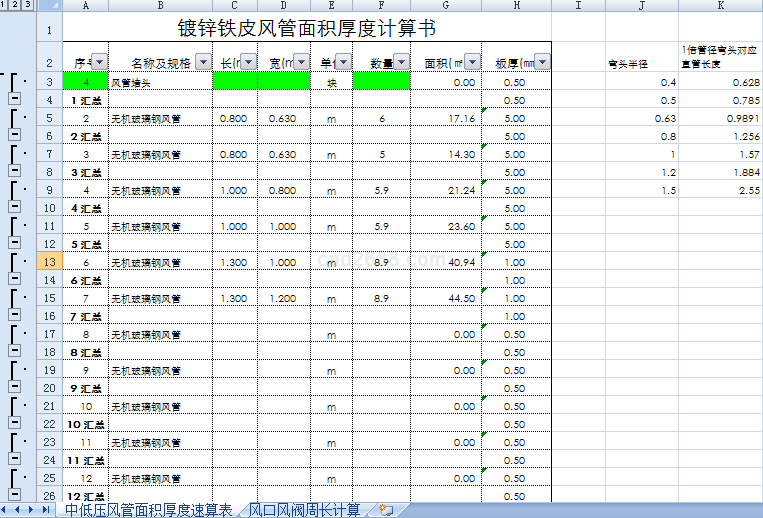Click outline level 3 button
Viewport: 763px width, 518px height.
point(27,5)
